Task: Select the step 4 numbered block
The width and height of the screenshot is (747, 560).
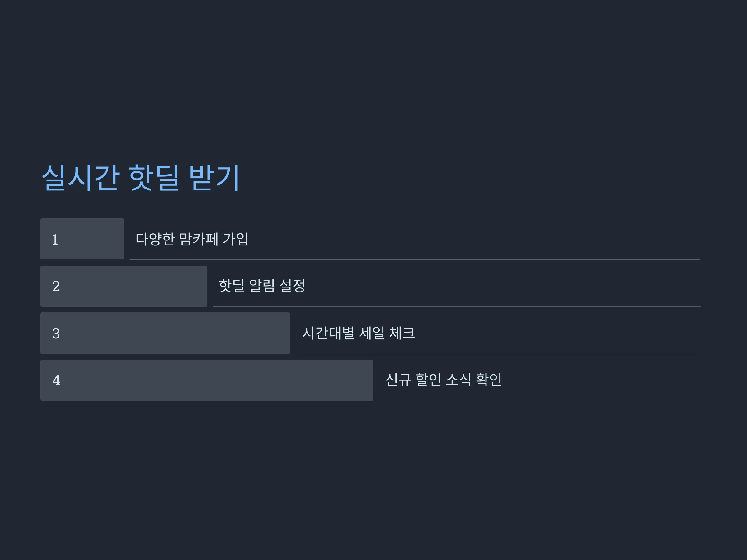Action: pos(207,380)
